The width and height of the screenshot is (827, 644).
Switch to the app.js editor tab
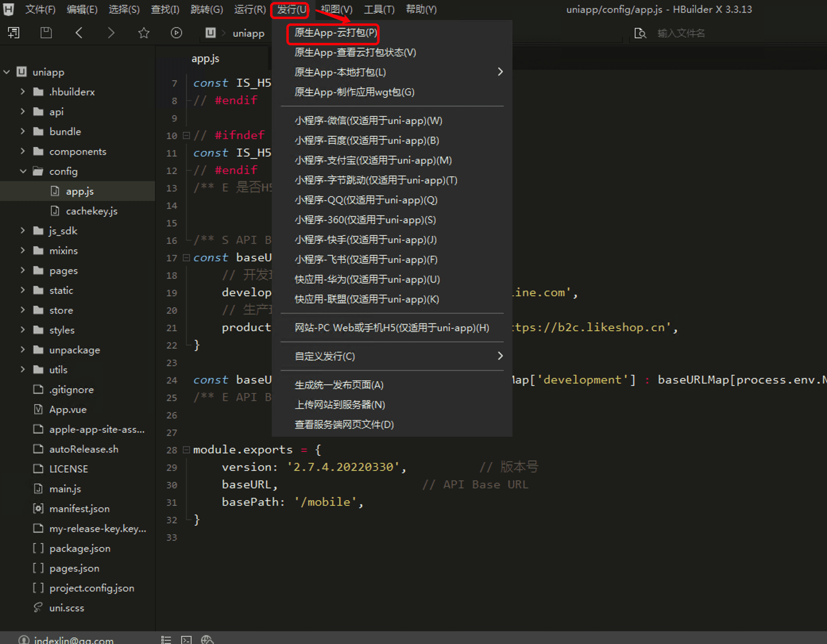tap(205, 59)
